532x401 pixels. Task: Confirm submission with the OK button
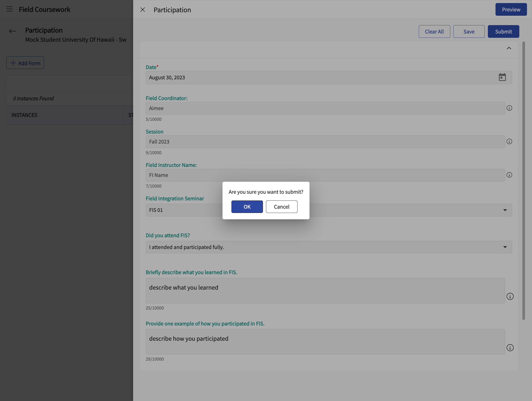[x=247, y=207]
